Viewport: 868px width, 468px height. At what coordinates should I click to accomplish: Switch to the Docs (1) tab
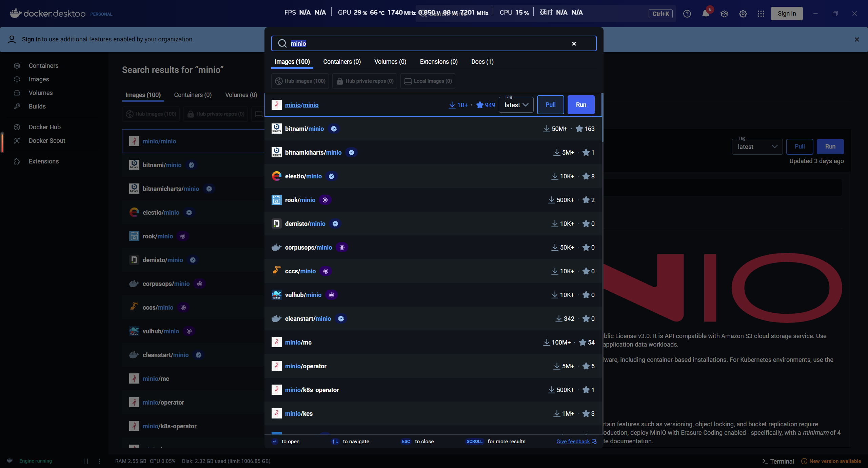pos(482,62)
